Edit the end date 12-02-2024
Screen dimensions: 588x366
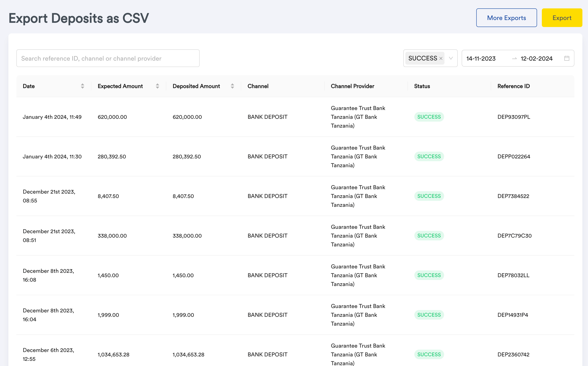536,59
